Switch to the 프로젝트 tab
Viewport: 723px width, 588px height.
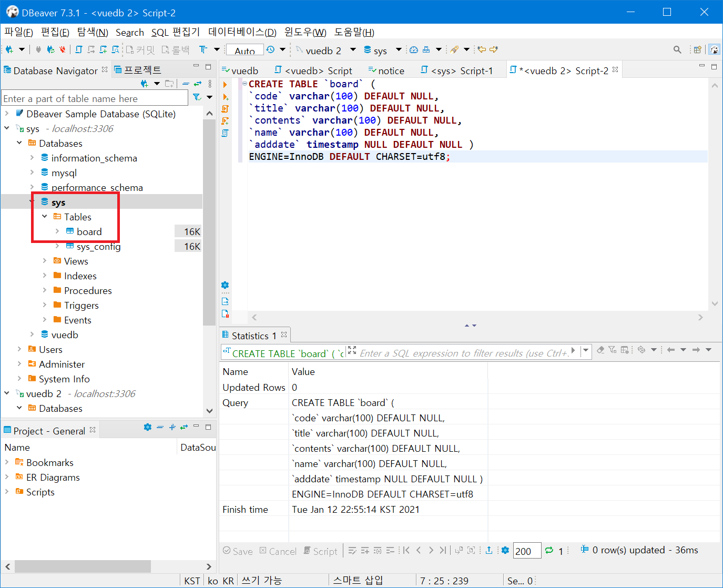tap(138, 70)
